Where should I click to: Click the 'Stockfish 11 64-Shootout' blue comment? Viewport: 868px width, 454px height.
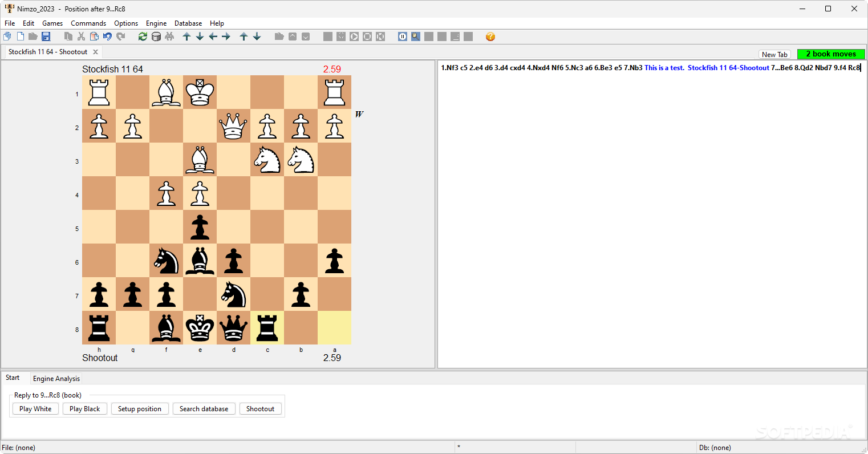point(729,68)
